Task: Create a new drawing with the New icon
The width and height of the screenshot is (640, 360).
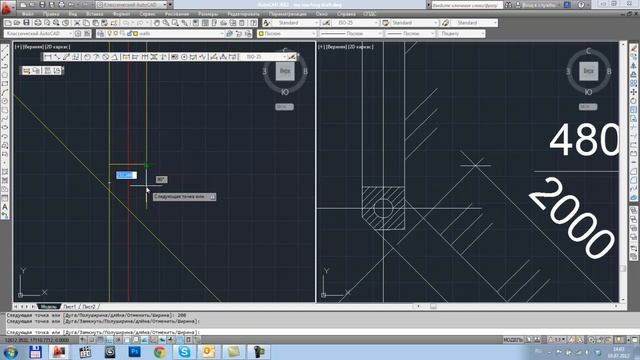Action: point(8,23)
